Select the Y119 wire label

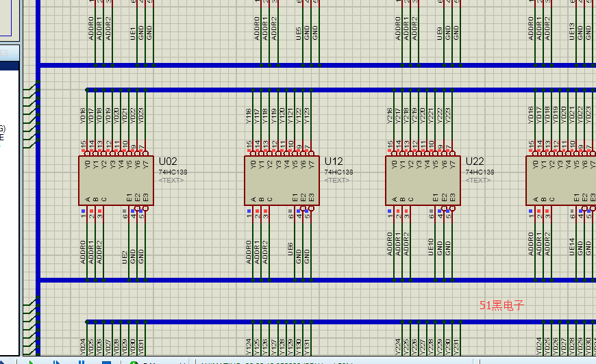tap(273, 116)
